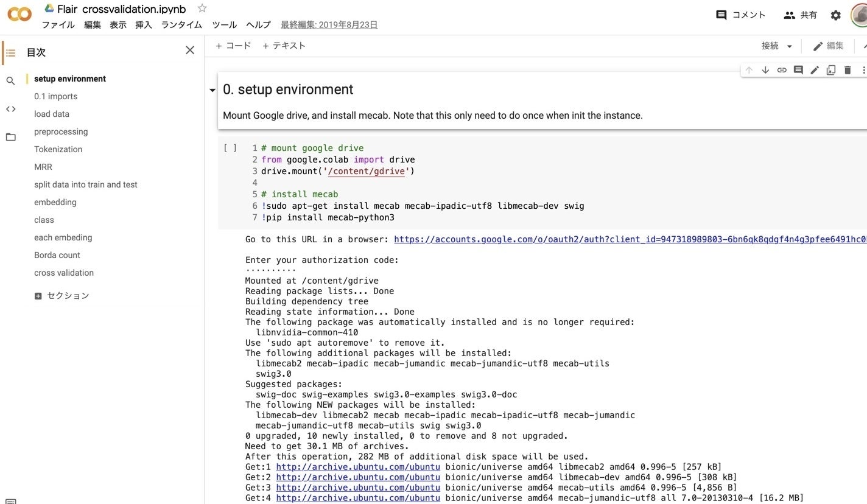
Task: Open the link-to-cell icon
Action: 782,69
